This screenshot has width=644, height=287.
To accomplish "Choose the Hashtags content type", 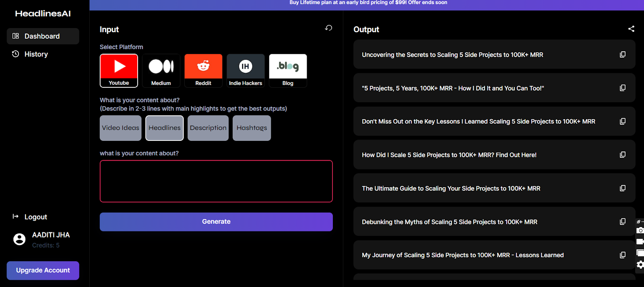I will [x=252, y=128].
